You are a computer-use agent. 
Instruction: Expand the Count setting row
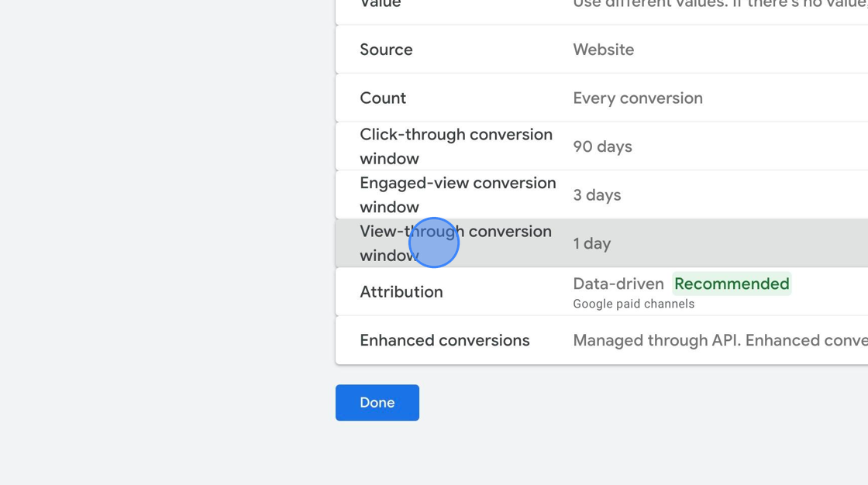coord(601,98)
